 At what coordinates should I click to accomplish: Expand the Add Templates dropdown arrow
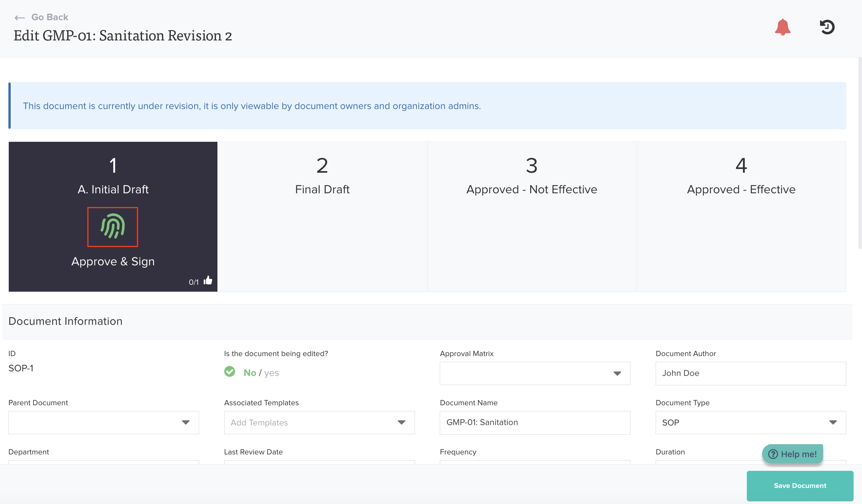coord(401,422)
